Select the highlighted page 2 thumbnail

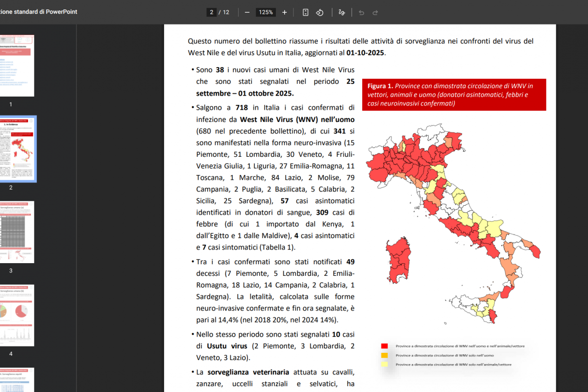point(17,149)
